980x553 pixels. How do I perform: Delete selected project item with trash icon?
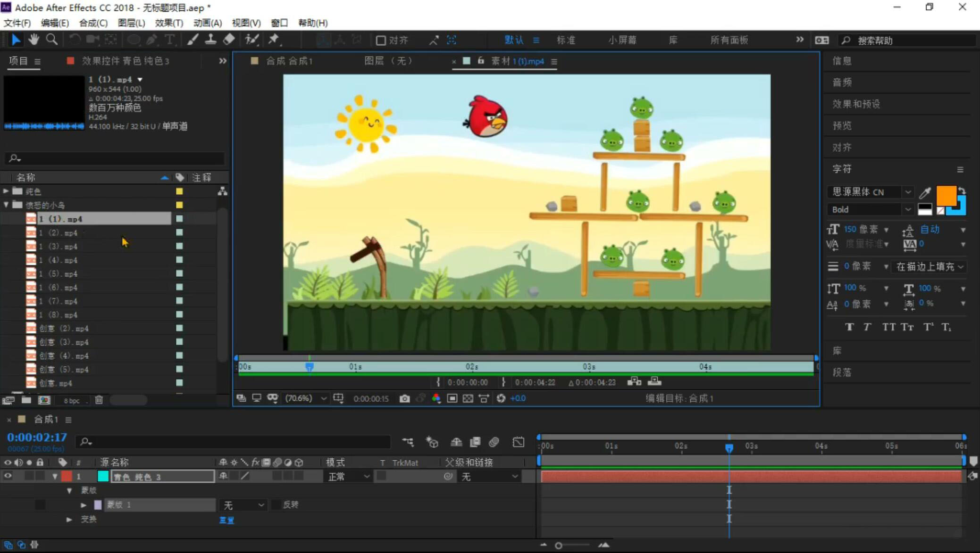click(99, 400)
